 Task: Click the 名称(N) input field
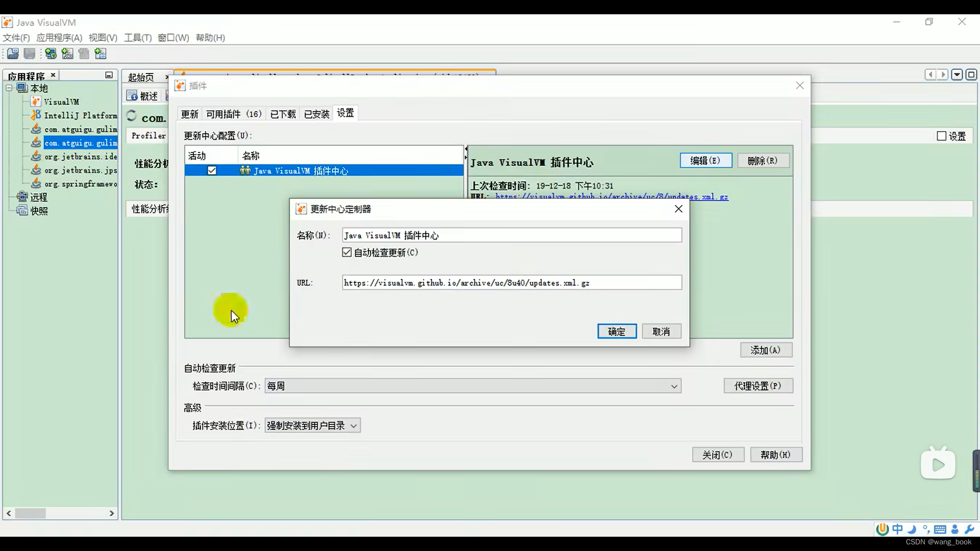click(x=512, y=235)
